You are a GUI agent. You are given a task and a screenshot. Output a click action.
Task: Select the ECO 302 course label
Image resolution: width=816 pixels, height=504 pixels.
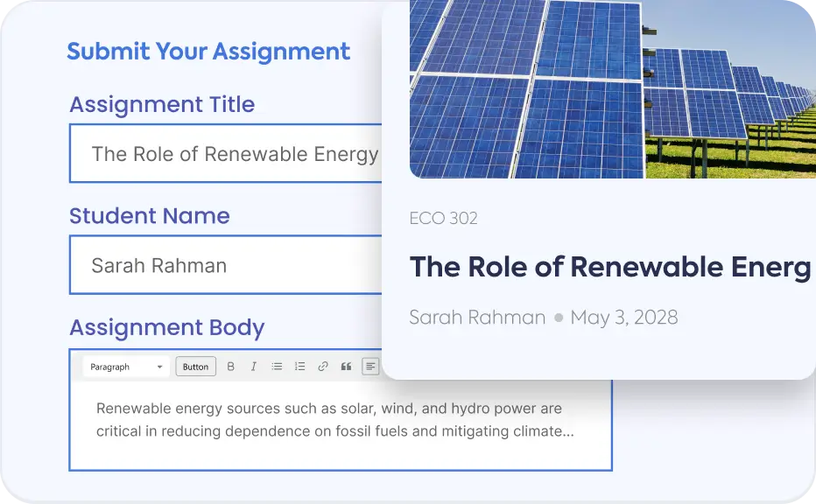[443, 218]
